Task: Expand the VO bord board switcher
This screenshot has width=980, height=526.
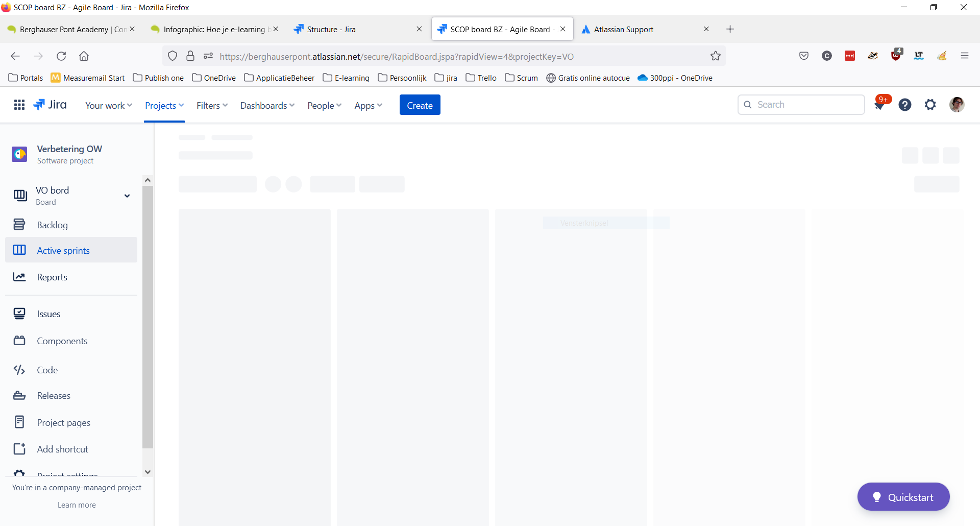Action: [127, 196]
